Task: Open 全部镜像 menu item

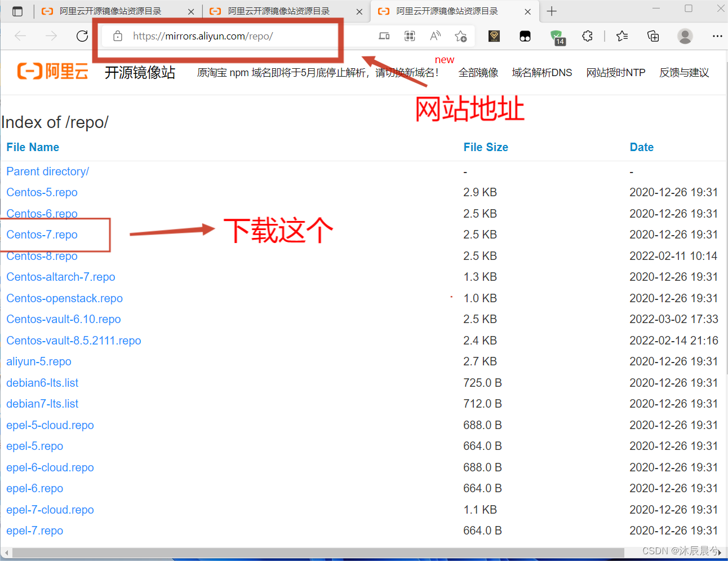Action: pos(478,73)
